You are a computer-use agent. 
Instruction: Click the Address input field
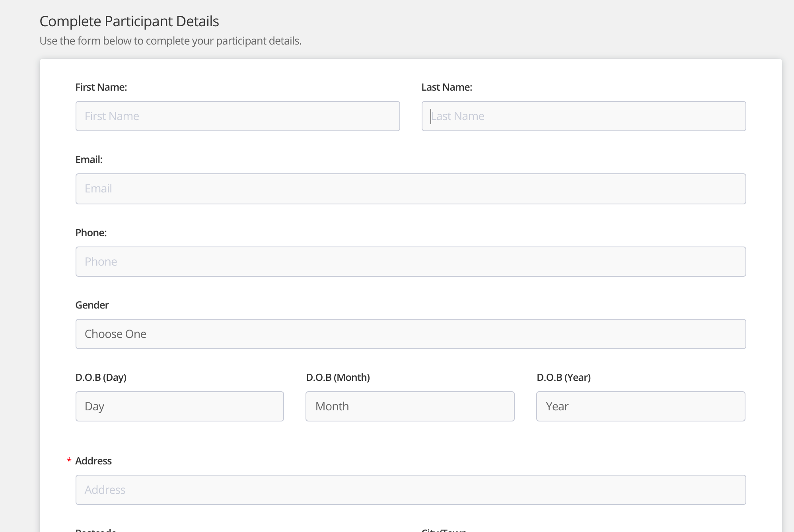pos(411,490)
